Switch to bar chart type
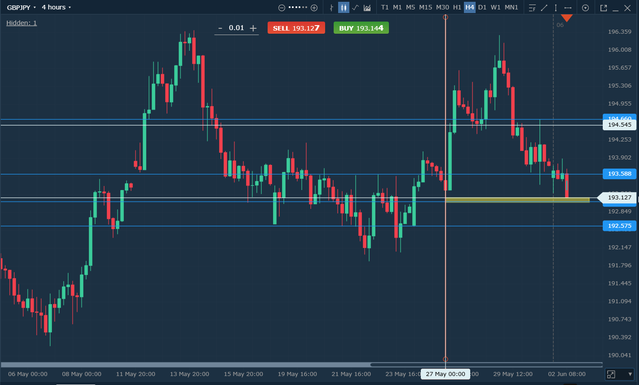Image resolution: width=639 pixels, height=385 pixels. [332, 8]
